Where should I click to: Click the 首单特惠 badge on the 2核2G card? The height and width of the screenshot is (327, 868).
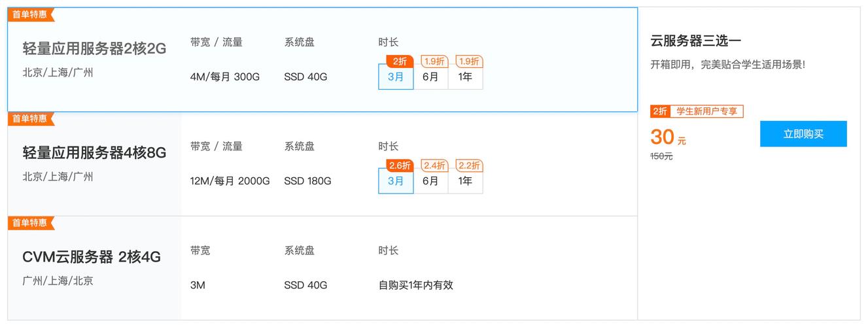(x=29, y=14)
